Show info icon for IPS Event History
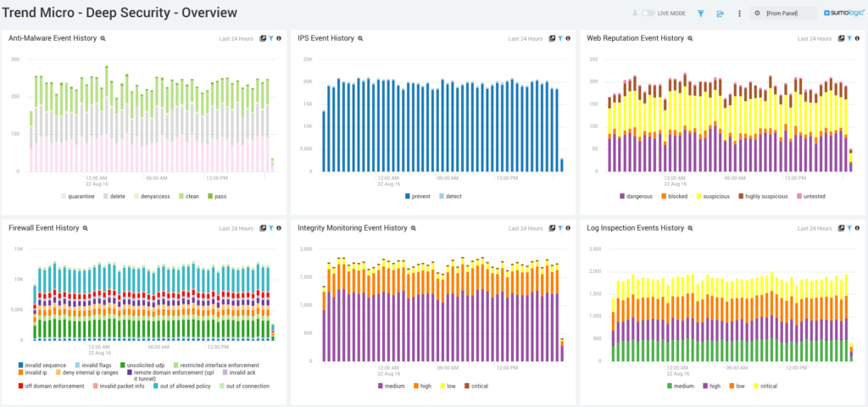This screenshot has width=868, height=407. tap(568, 39)
